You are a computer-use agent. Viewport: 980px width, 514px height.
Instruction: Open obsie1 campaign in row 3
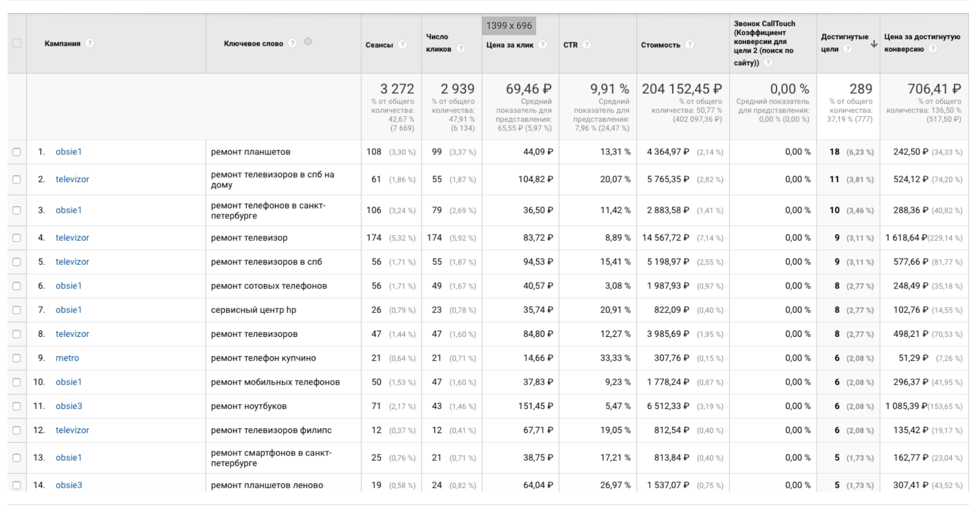(x=69, y=210)
